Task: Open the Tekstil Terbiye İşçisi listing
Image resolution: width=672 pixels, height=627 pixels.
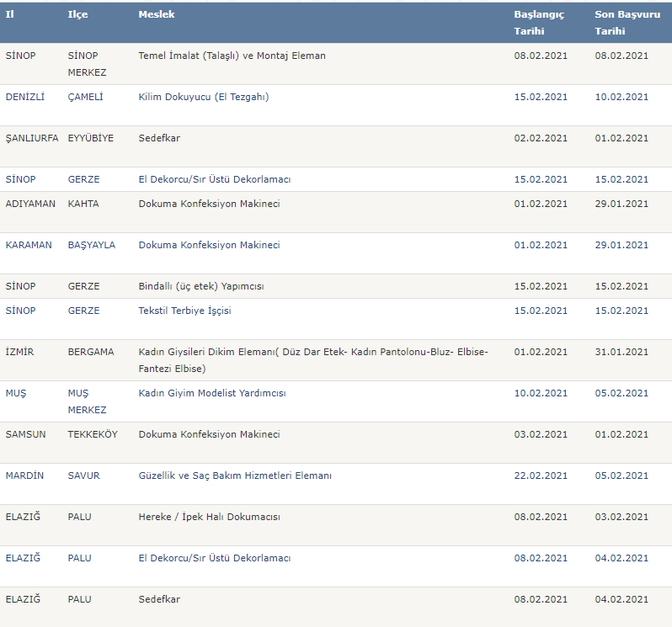Action: click(x=184, y=311)
